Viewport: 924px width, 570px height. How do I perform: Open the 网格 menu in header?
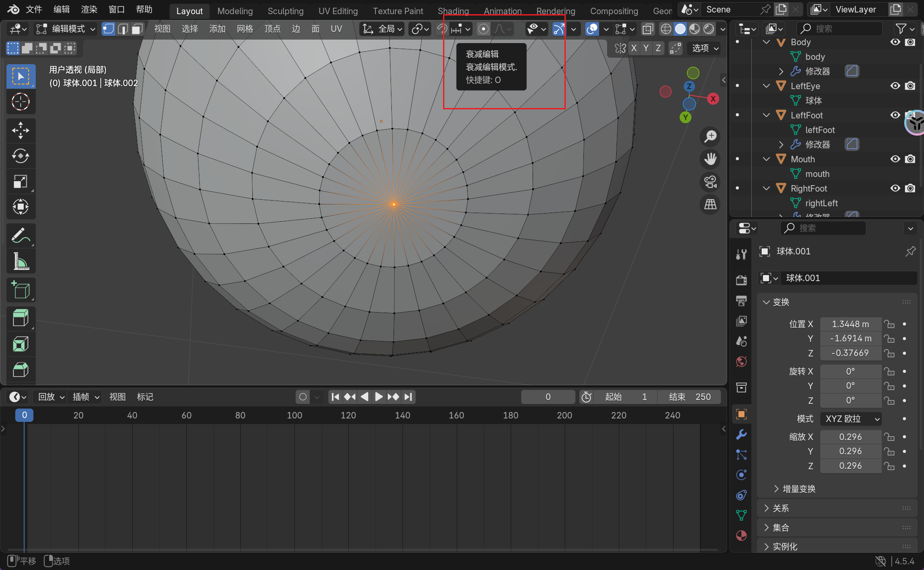[x=245, y=29]
